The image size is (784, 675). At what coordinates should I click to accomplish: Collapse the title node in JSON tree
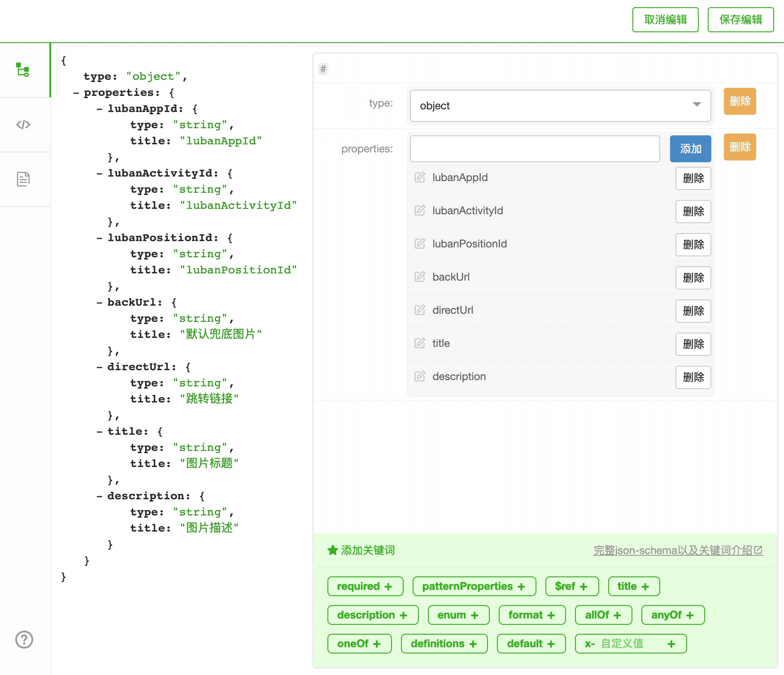100,432
